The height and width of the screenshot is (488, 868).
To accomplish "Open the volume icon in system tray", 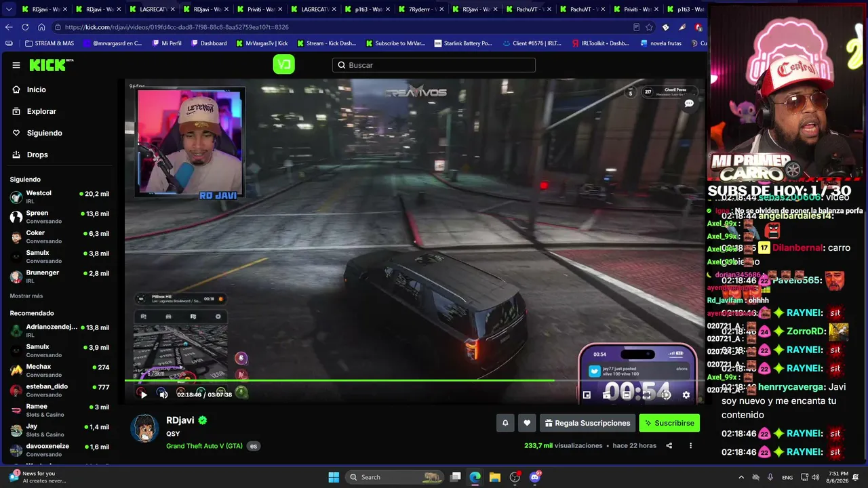I will coord(815,477).
